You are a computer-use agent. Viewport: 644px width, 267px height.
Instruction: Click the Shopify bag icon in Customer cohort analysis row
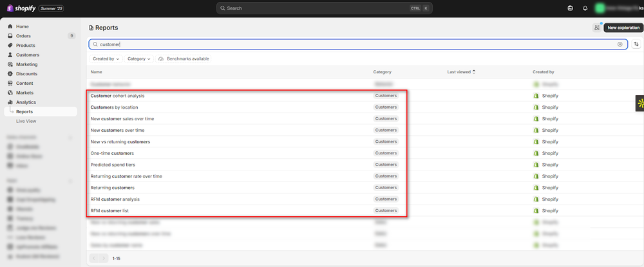pos(536,96)
